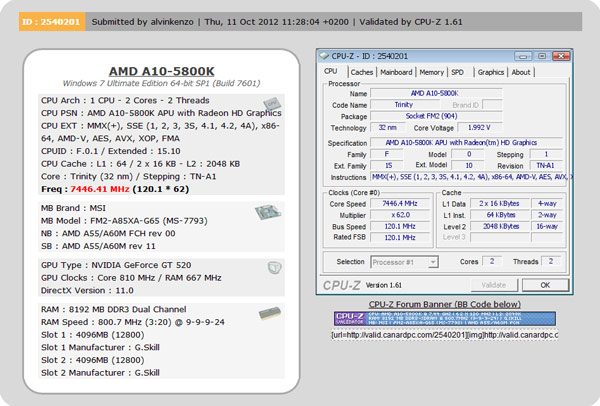Switch to the Mainboard tab
The image size is (600, 406).
[396, 72]
